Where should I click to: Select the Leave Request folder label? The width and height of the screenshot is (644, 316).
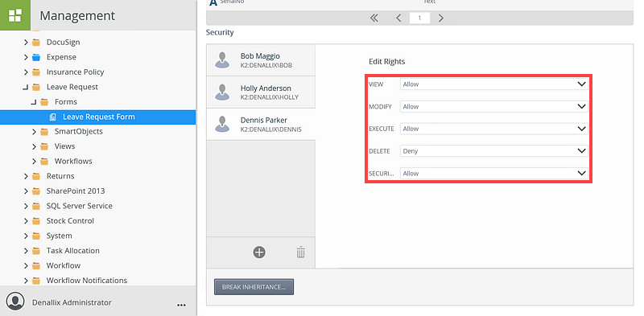(72, 87)
